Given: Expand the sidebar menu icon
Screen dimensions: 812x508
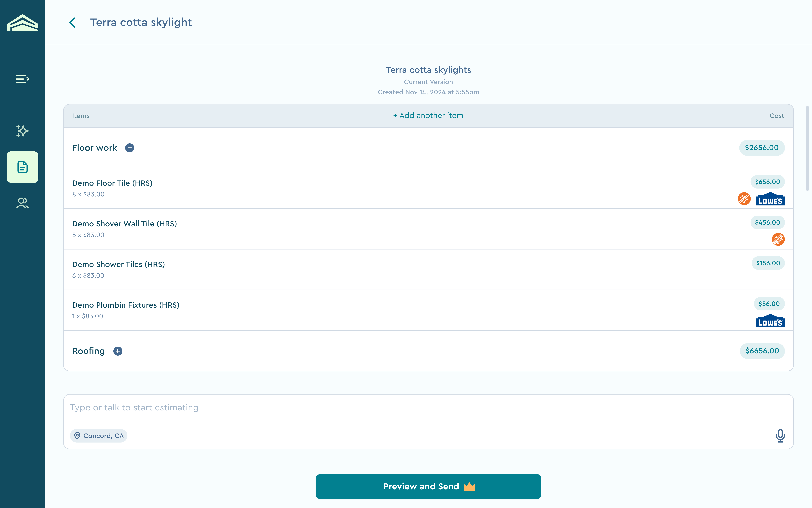Looking at the screenshot, I should point(22,79).
